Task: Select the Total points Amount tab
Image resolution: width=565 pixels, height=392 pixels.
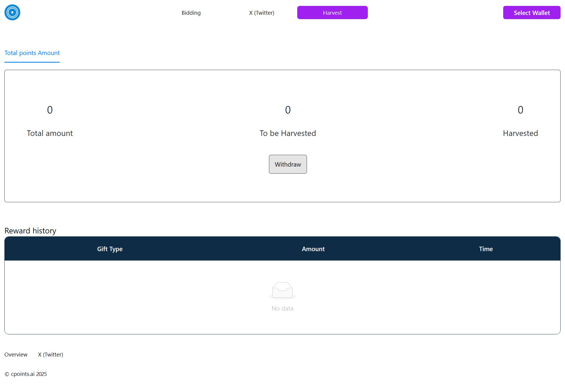Action: (32, 53)
